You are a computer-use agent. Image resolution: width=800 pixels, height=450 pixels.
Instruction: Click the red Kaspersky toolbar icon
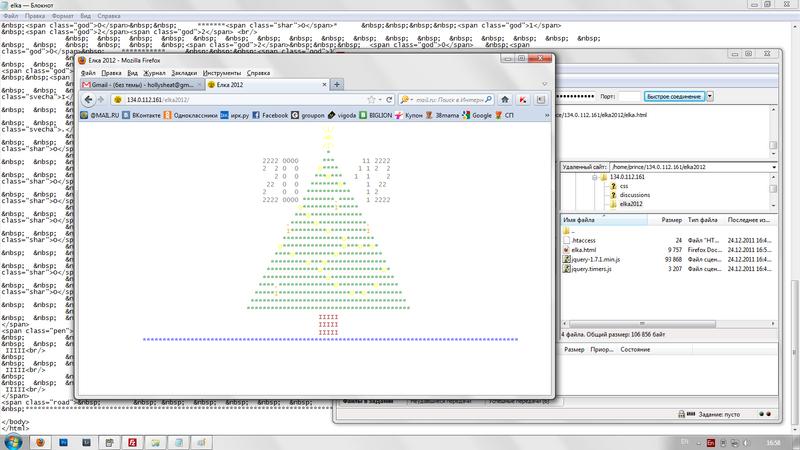[523, 99]
